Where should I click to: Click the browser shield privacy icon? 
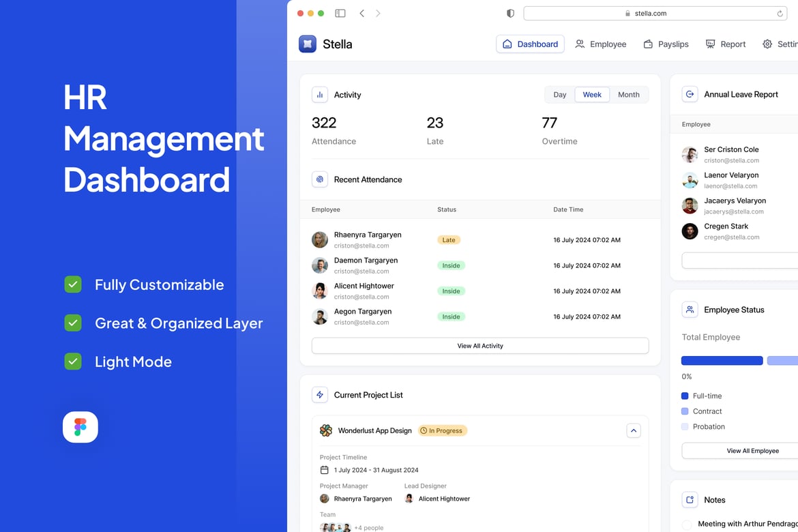coord(509,12)
